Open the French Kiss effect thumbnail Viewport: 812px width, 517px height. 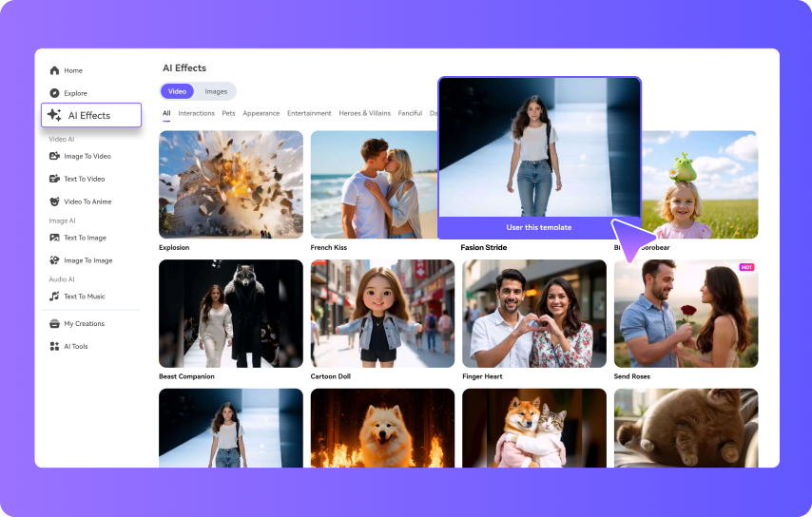coord(374,184)
